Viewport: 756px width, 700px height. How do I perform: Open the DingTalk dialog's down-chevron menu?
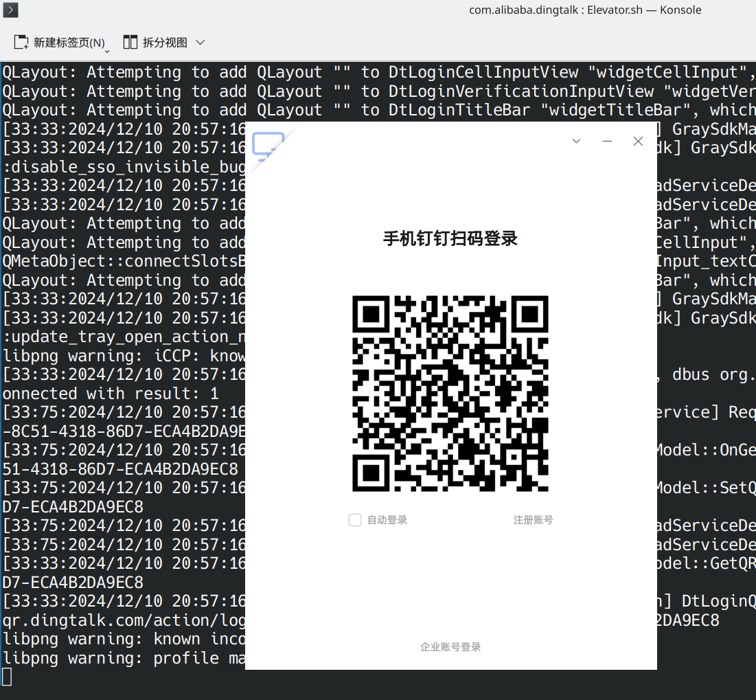[x=576, y=141]
